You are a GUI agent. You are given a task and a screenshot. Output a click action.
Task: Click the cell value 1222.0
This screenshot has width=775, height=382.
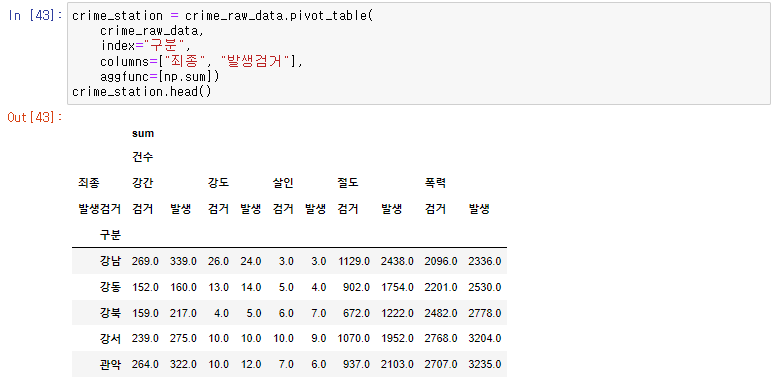[x=397, y=313]
